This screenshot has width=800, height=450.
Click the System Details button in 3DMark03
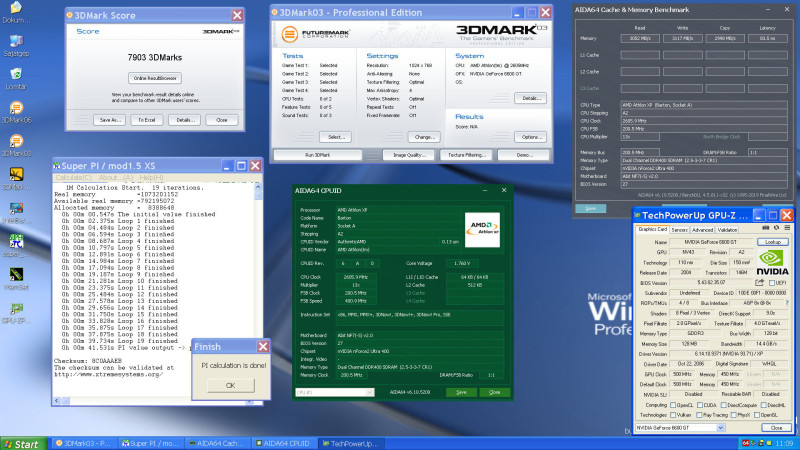click(x=531, y=98)
